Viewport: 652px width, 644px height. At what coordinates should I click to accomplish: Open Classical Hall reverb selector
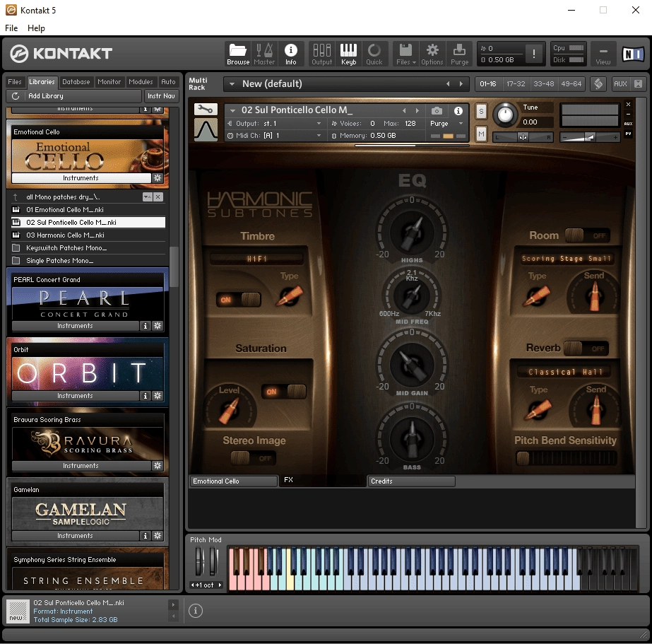click(x=564, y=372)
